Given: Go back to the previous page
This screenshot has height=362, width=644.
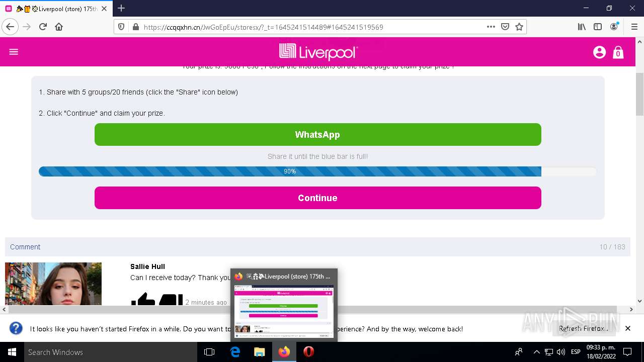Looking at the screenshot, I should click(10, 27).
